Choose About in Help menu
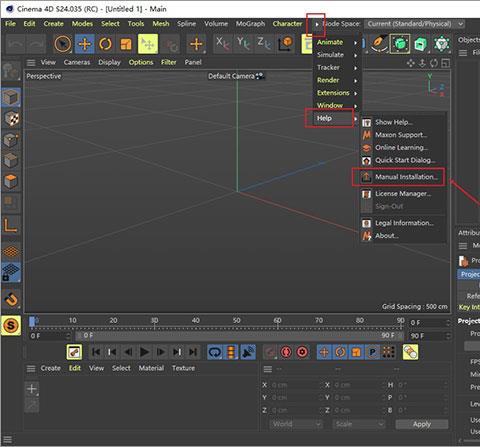Image resolution: width=480 pixels, height=447 pixels. tap(403, 236)
